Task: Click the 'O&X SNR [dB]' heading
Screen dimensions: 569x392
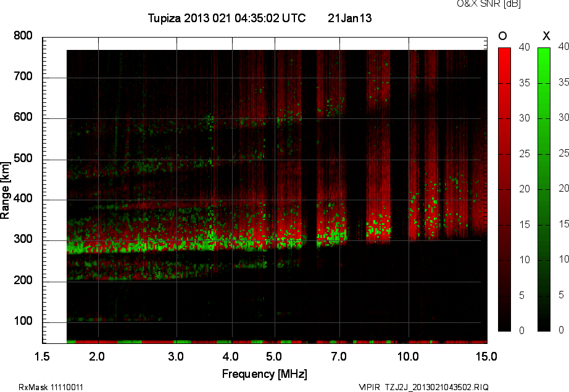Action: pos(489,4)
